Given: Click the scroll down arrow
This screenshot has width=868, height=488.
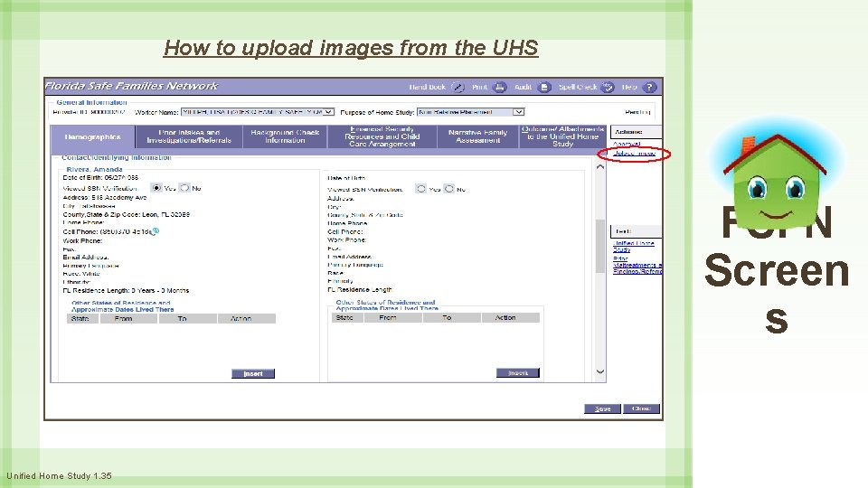Looking at the screenshot, I should point(600,371).
